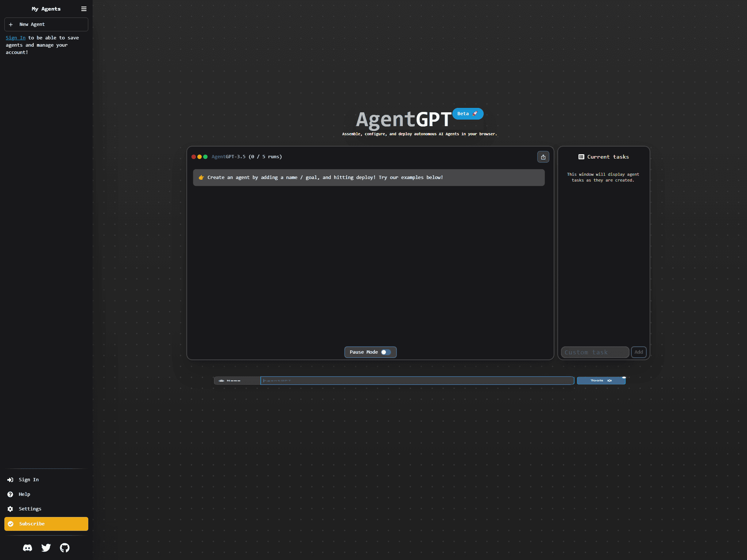Image resolution: width=747 pixels, height=560 pixels.
Task: Click the Subscribe button
Action: tap(46, 524)
